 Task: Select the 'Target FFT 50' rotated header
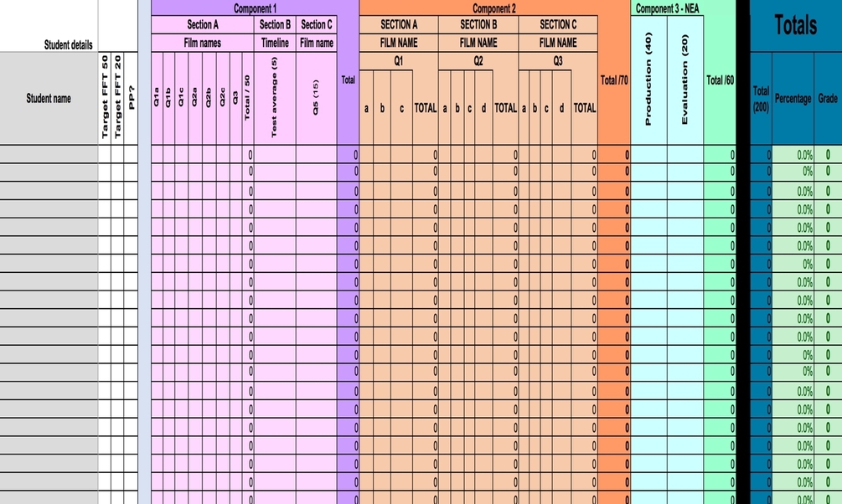tap(105, 98)
